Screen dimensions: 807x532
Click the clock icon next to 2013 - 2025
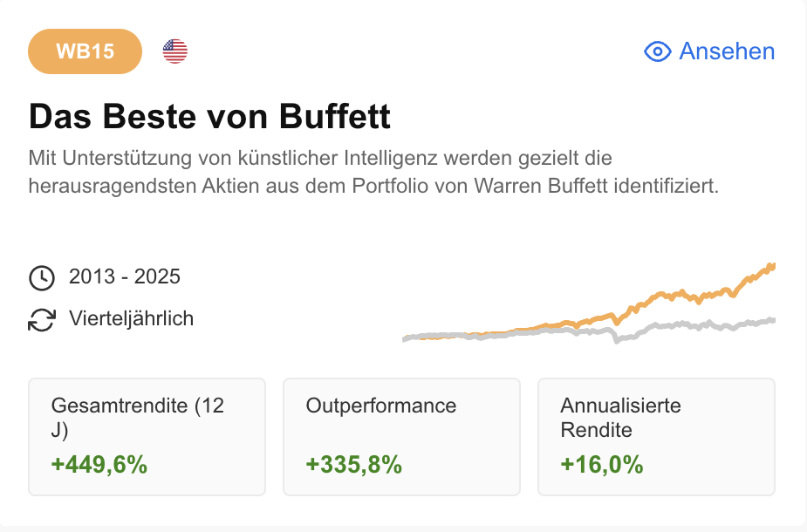coord(41,277)
